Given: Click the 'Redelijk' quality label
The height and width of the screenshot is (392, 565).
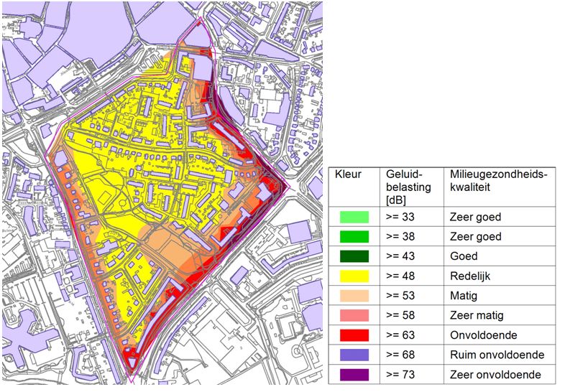Looking at the screenshot, I should pos(470,276).
